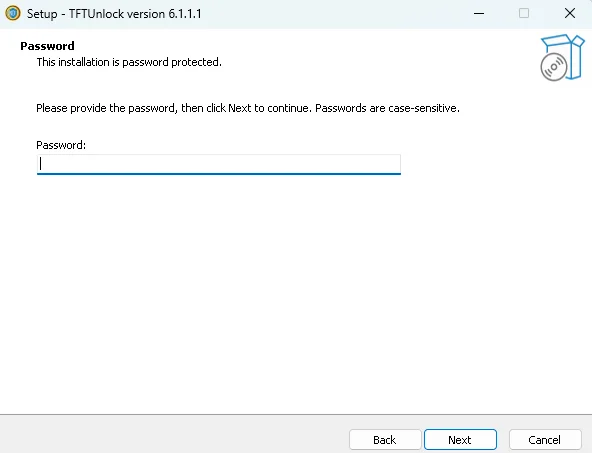Click the empty white wizard page area
592x453 pixels.
click(x=296, y=294)
